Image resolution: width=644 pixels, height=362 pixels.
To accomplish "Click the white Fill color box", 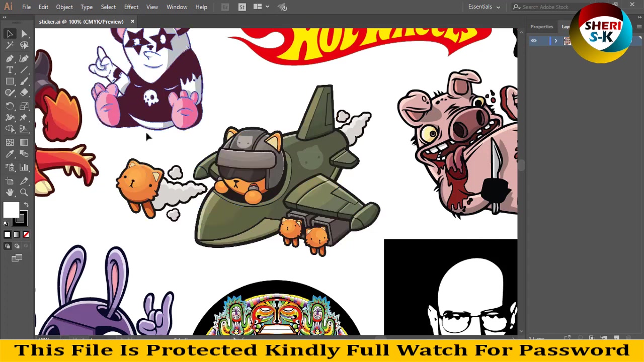I will coord(10,209).
